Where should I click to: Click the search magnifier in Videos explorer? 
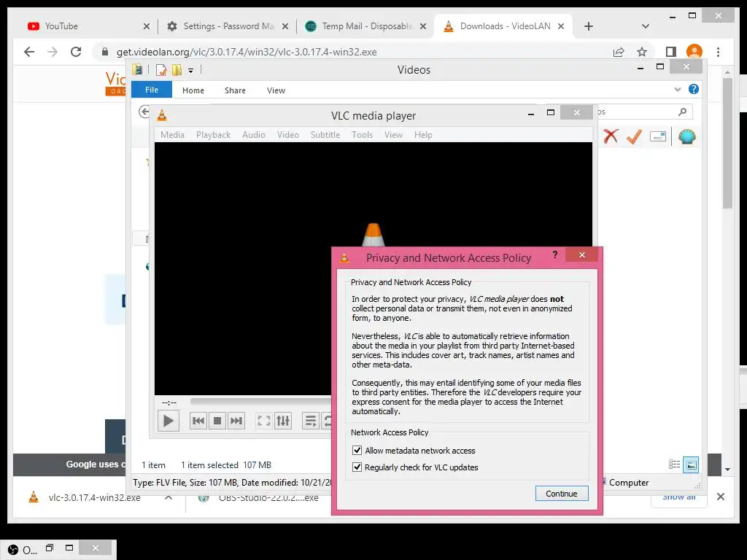coord(682,112)
